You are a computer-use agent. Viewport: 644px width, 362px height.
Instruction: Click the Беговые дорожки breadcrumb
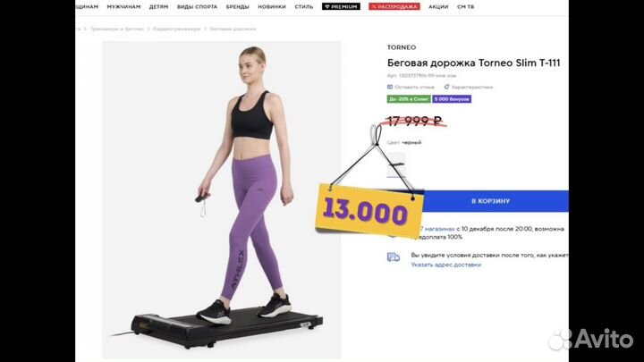(233, 29)
